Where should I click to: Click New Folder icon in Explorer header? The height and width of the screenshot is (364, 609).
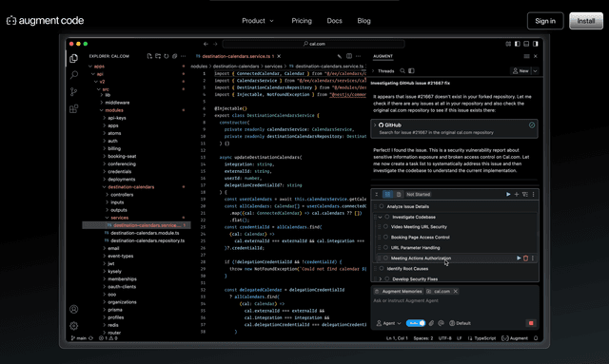pyautogui.click(x=158, y=56)
